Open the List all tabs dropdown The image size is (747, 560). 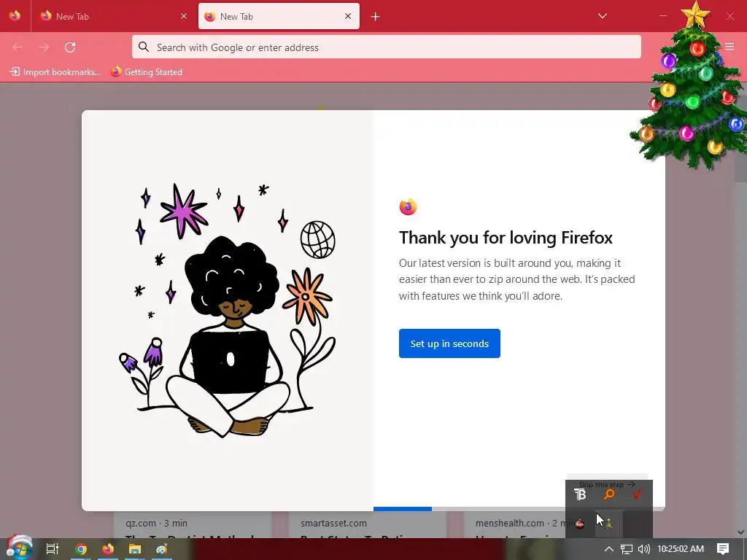coord(602,16)
